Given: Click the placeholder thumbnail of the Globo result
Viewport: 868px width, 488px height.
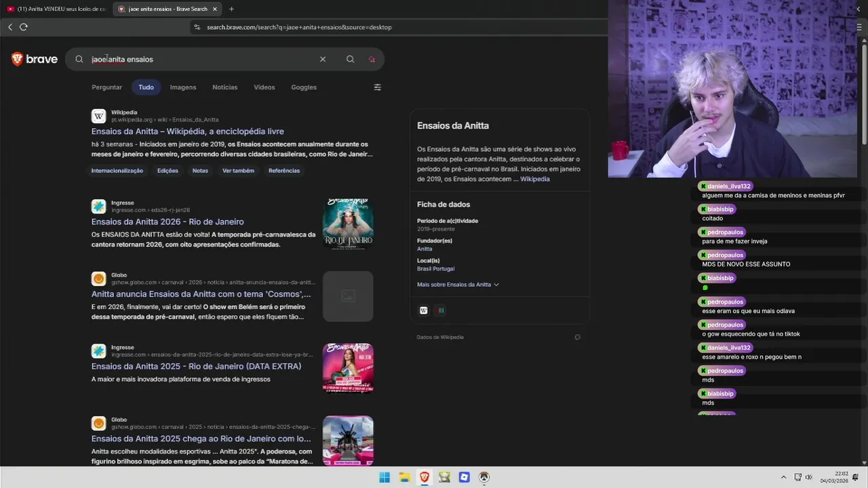Looking at the screenshot, I should 348,296.
